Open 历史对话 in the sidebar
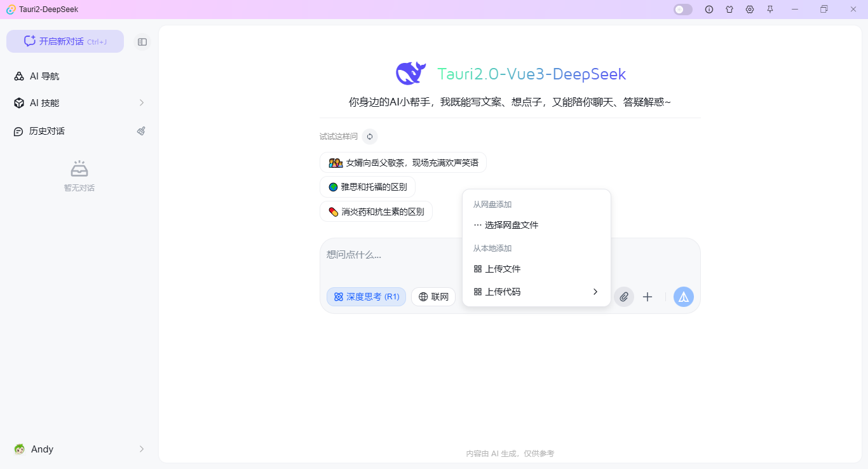The width and height of the screenshot is (868, 469). (x=79, y=131)
